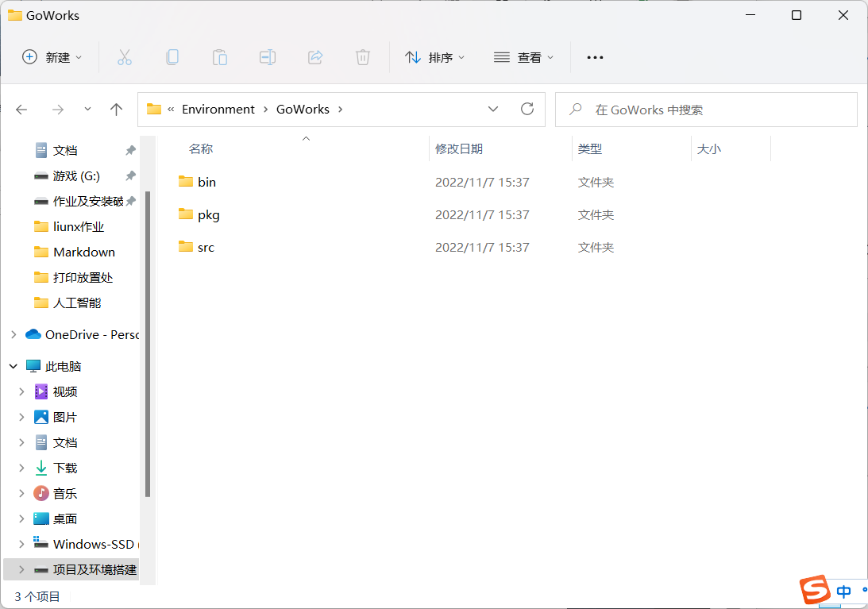Sort files by 修改日期 column header
The height and width of the screenshot is (609, 868).
pos(459,148)
